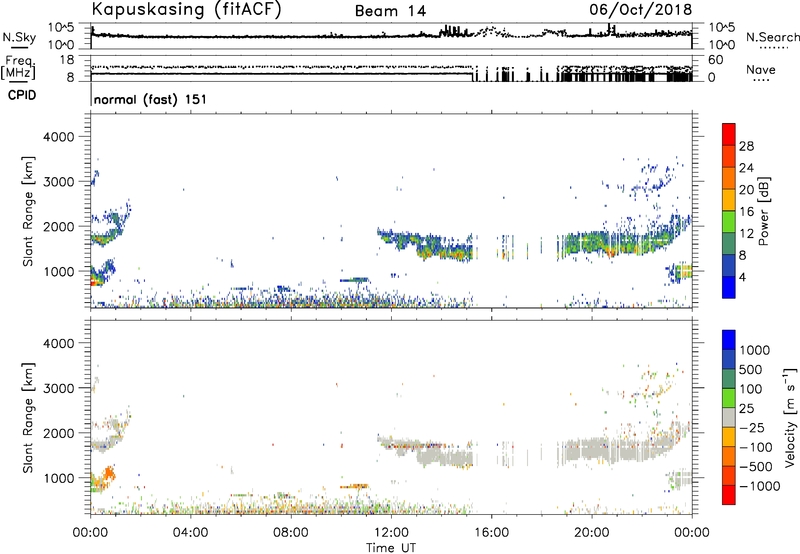The image size is (800, 554).
Task: Click the power panel 'Slant Range [km]' label
Action: (28, 211)
